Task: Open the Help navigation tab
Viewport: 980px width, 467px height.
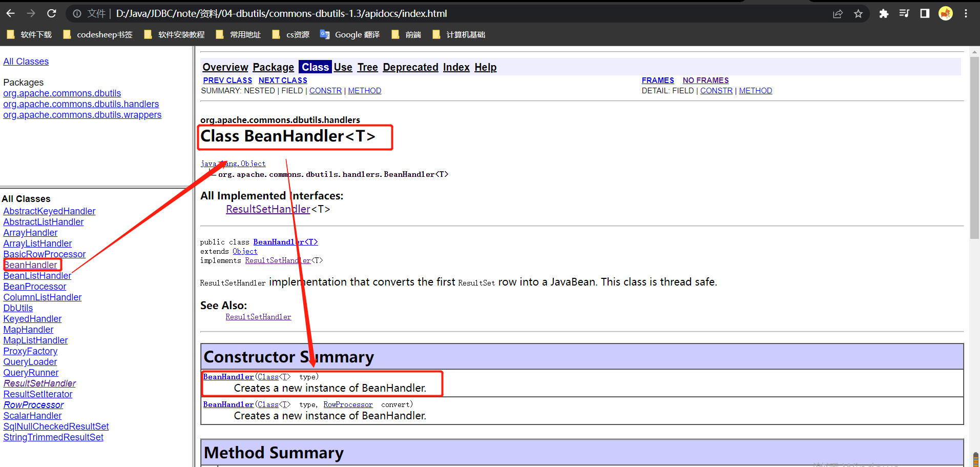Action: pos(486,67)
